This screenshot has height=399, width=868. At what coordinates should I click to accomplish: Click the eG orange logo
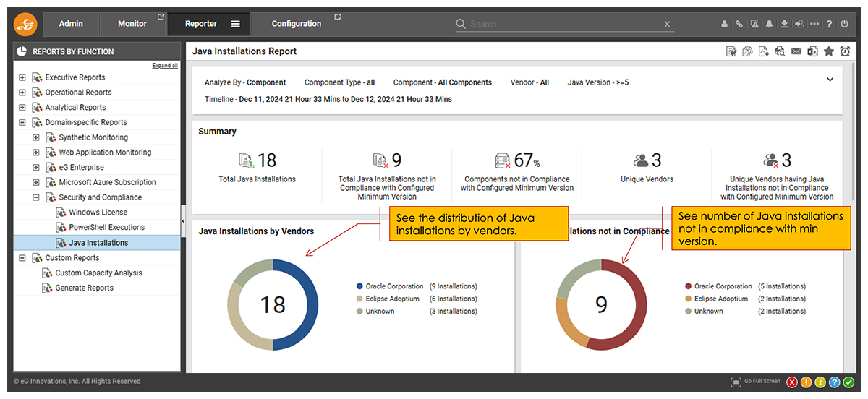[x=25, y=24]
